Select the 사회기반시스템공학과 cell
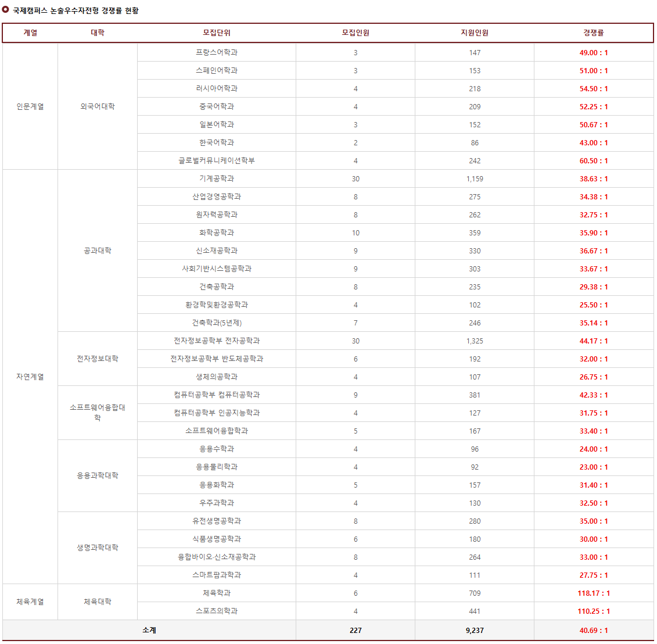Image resolution: width=657 pixels, height=644 pixels. pos(217,269)
